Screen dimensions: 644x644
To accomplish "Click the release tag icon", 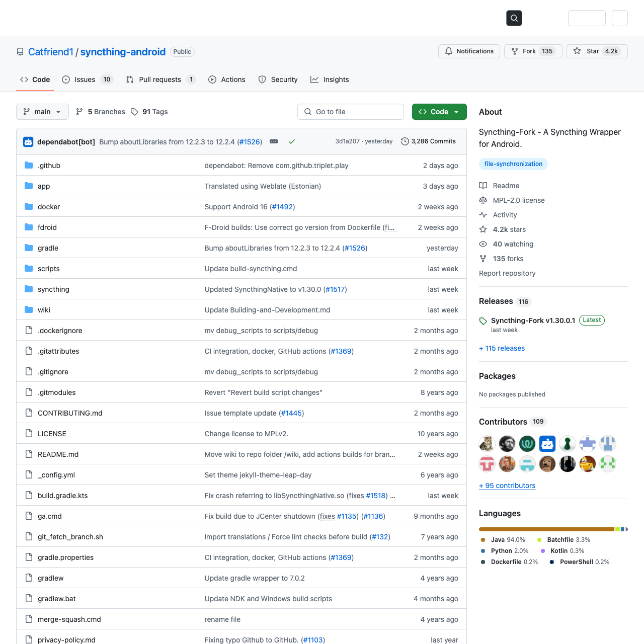I will click(x=483, y=321).
